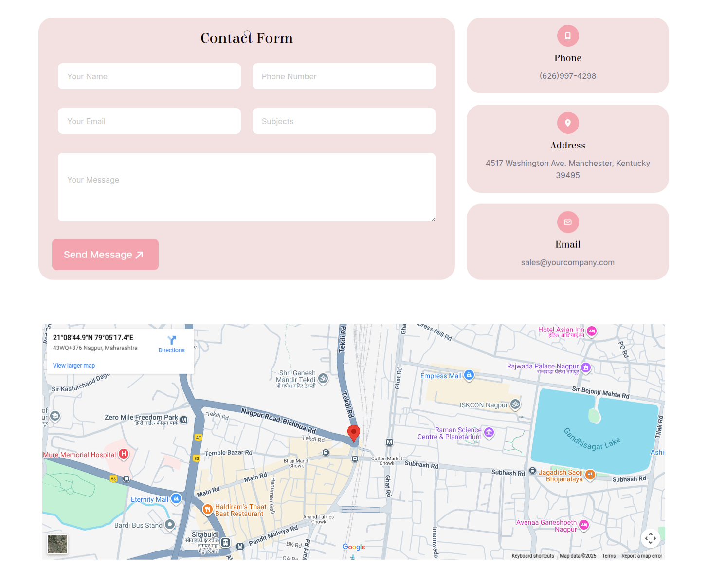The width and height of the screenshot is (708, 588).
Task: Switch map to satellite view thumbnail
Action: coord(57,544)
